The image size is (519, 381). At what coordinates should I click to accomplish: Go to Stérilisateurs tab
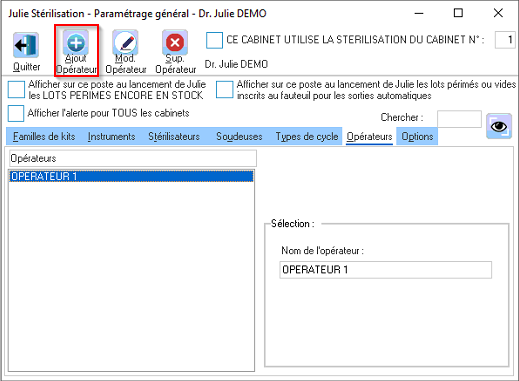pyautogui.click(x=174, y=136)
